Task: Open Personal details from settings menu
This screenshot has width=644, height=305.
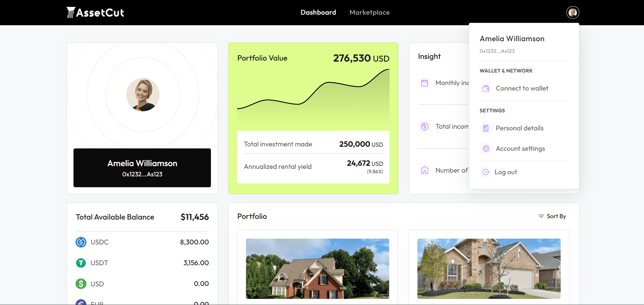Action: 519,128
